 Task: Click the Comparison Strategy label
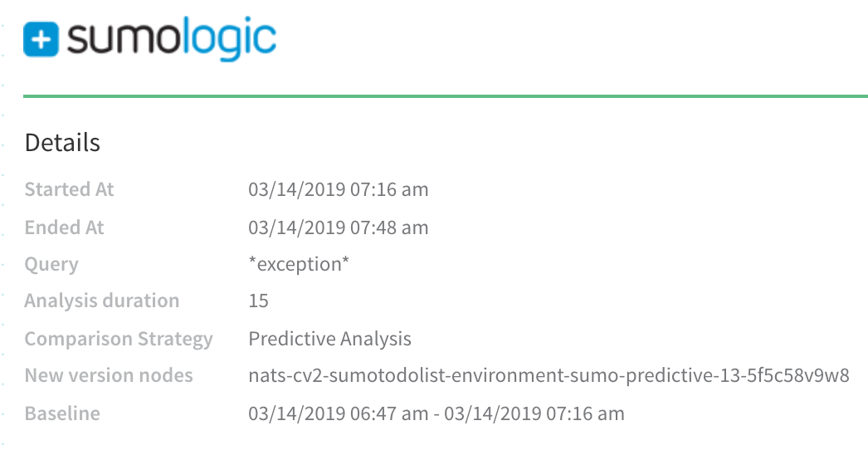click(119, 339)
